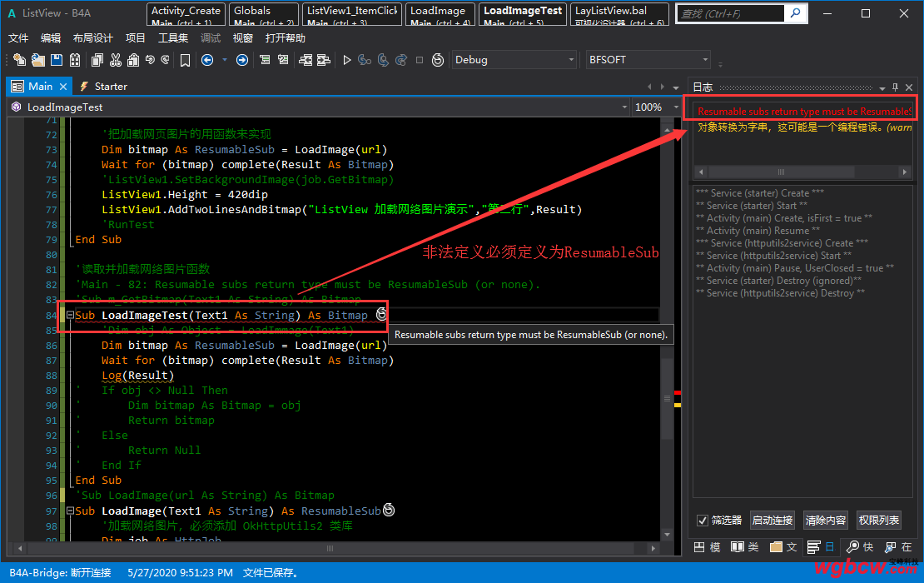This screenshot has width=924, height=583.
Task: Switch to the Starter module tab
Action: [x=104, y=86]
